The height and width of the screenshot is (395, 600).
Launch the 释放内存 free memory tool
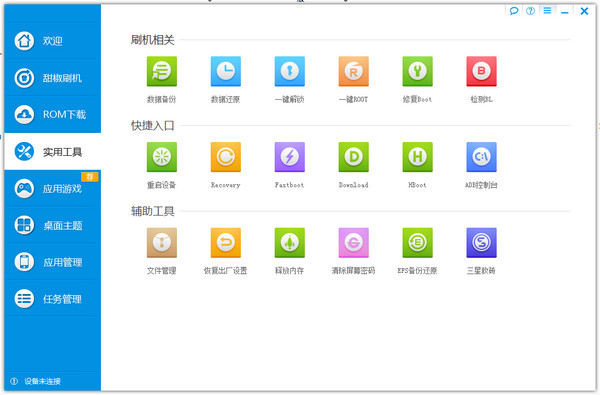click(289, 243)
